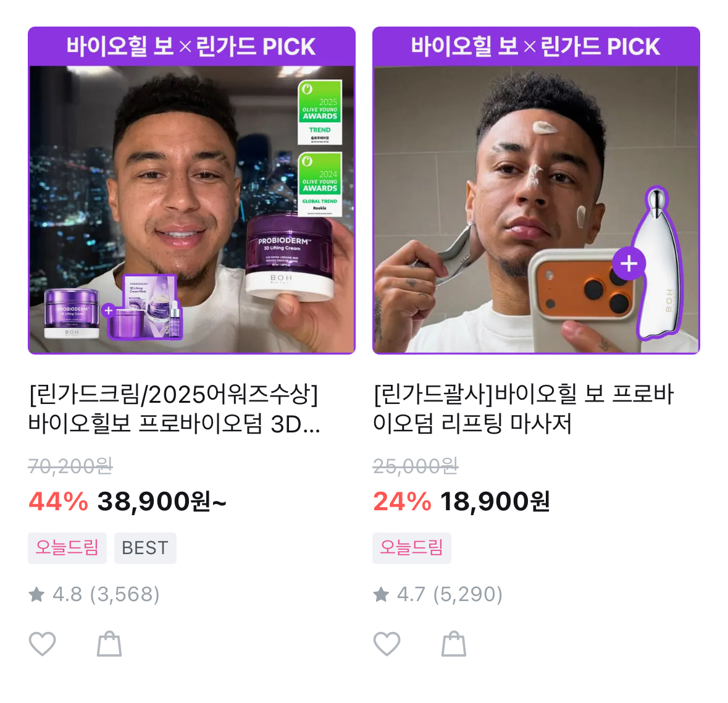The height and width of the screenshot is (703, 728).
Task: Select 오늘드림 tag under cream product
Action: click(67, 549)
